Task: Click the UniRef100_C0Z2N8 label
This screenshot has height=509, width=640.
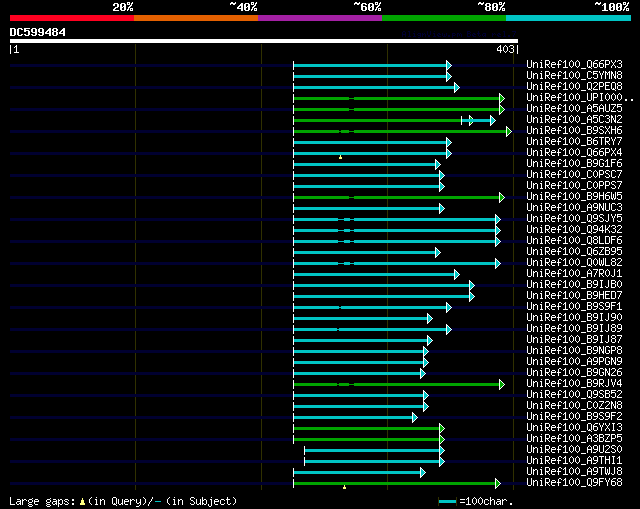Action: tap(574, 406)
